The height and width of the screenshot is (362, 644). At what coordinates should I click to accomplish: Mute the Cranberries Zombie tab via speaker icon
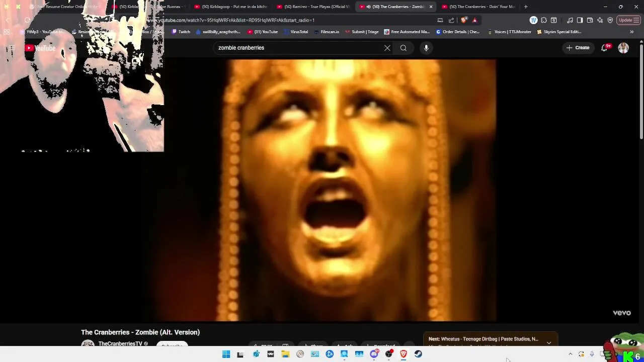click(x=369, y=7)
